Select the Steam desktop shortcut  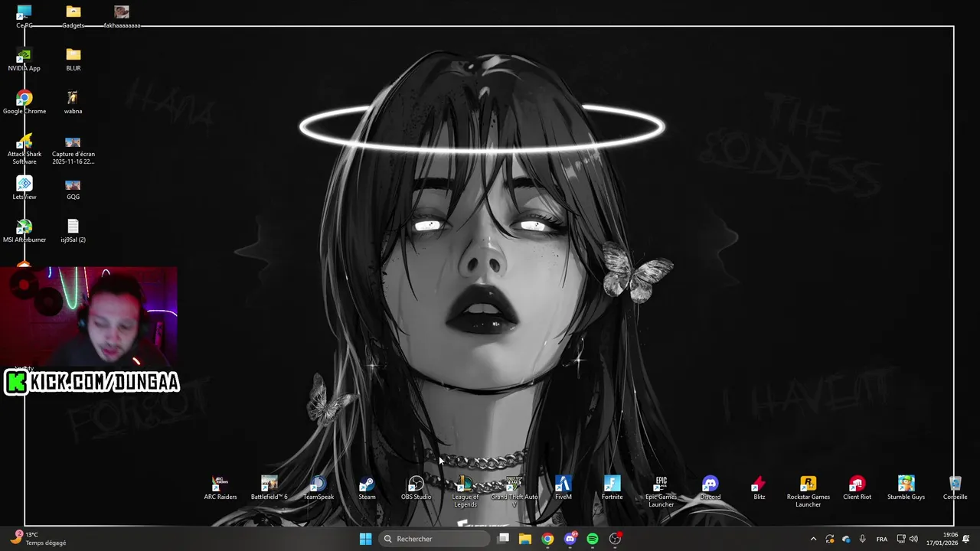pos(367,488)
